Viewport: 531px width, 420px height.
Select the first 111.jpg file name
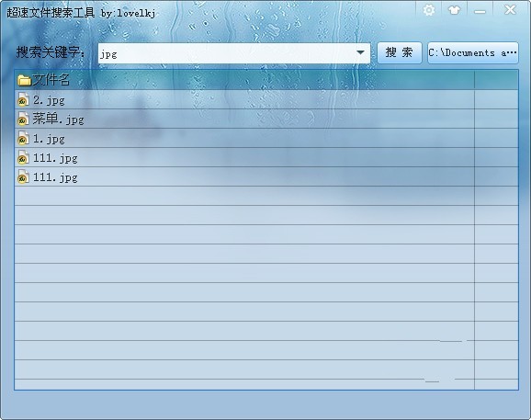point(55,158)
